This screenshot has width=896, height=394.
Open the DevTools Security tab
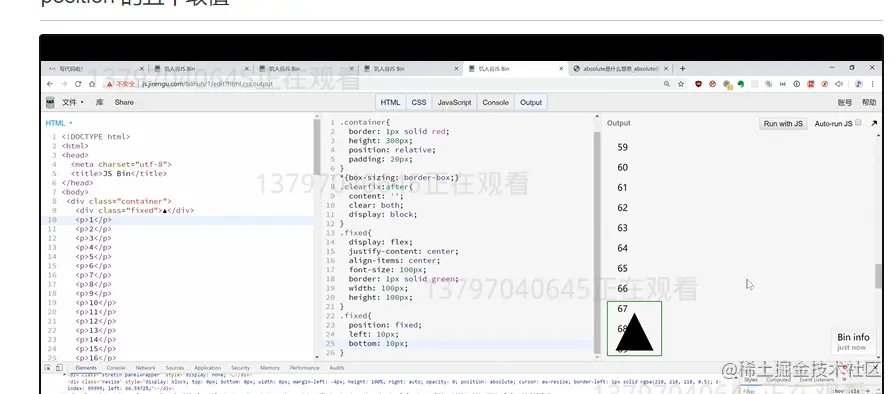coord(241,368)
